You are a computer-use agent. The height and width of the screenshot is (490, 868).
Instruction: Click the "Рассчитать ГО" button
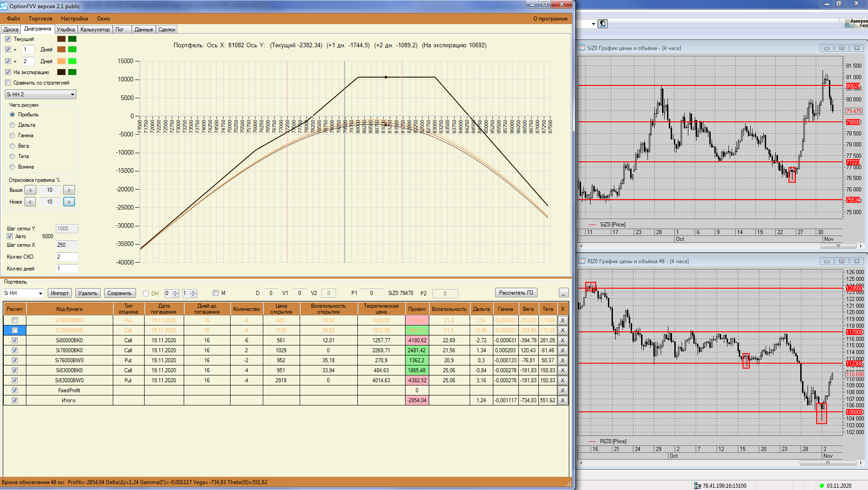[516, 293]
